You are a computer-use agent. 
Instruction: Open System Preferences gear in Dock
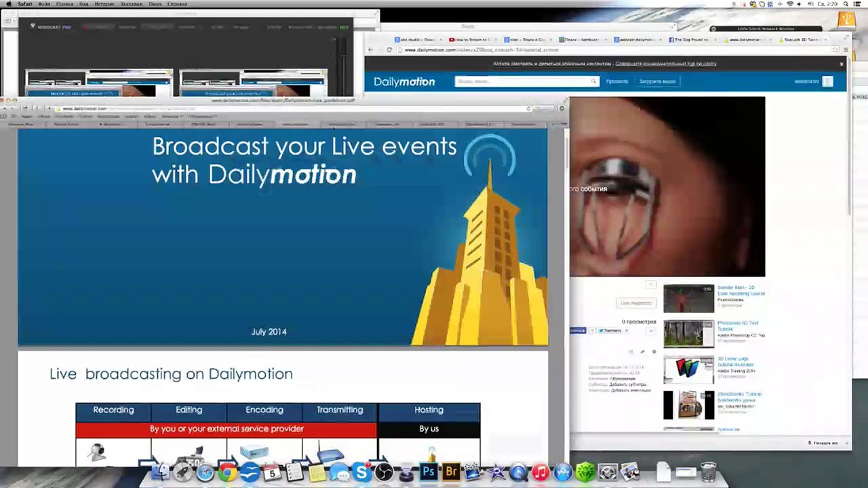608,472
